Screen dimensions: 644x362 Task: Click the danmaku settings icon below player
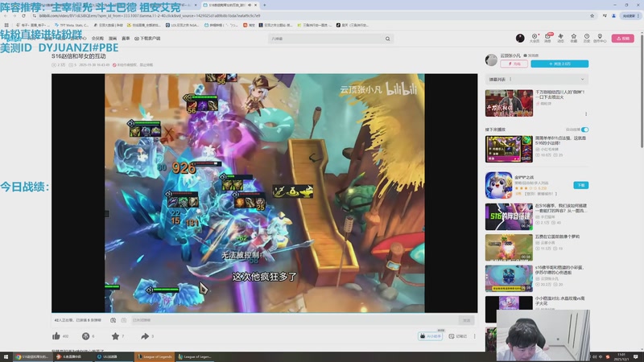click(x=124, y=320)
